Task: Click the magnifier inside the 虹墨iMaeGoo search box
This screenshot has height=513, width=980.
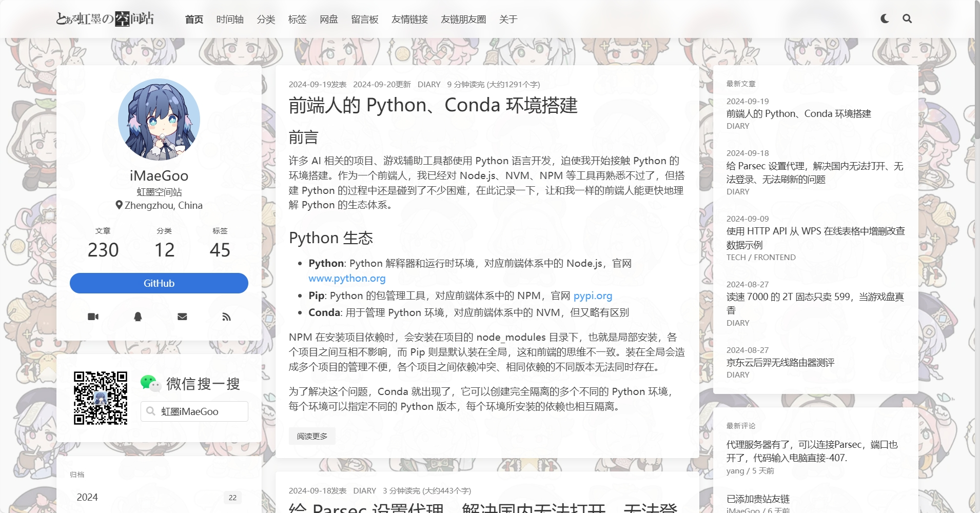Action: tap(150, 411)
